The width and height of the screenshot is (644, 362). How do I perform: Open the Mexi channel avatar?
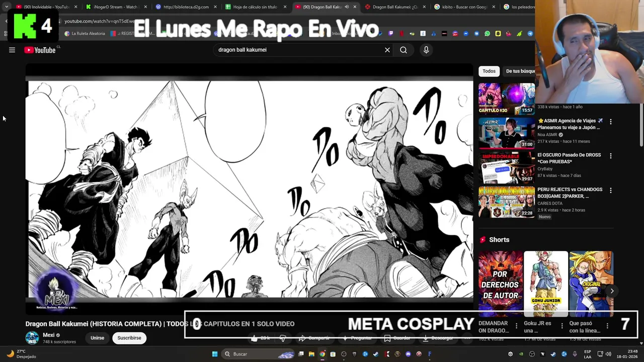tap(32, 338)
